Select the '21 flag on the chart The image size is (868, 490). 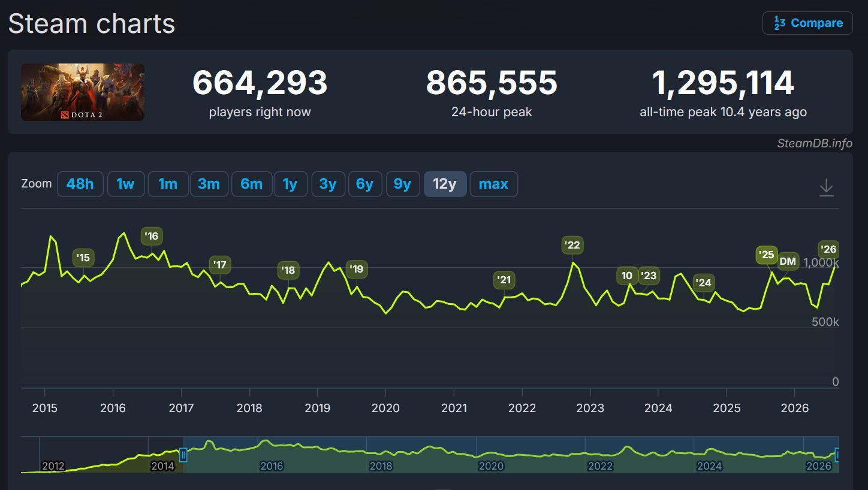point(504,280)
